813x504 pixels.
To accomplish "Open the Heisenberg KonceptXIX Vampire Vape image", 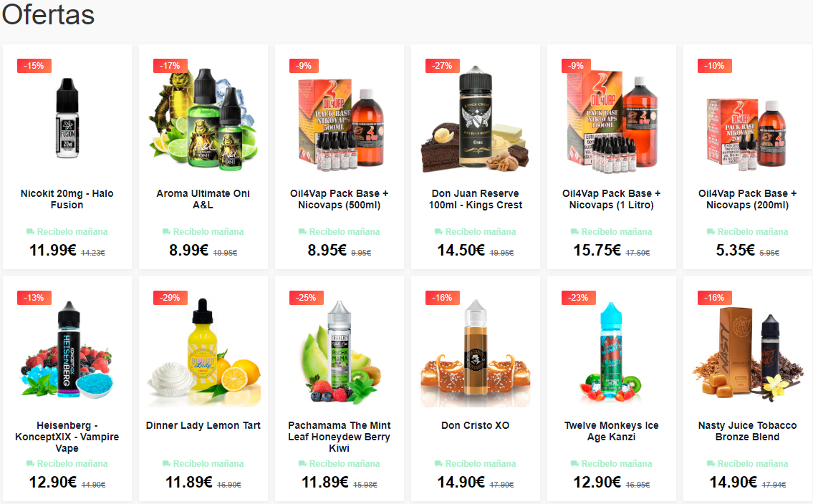I will pyautogui.click(x=67, y=349).
